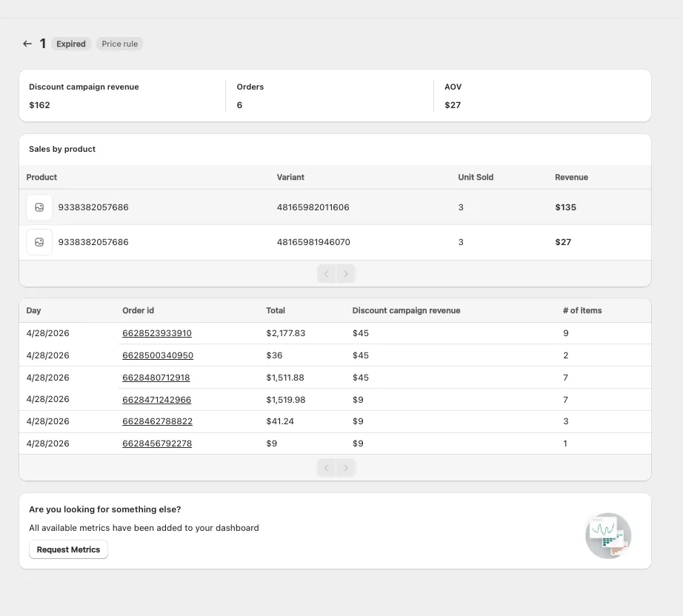Click the Request Metrics button
Viewport: 683px width, 616px height.
point(68,549)
